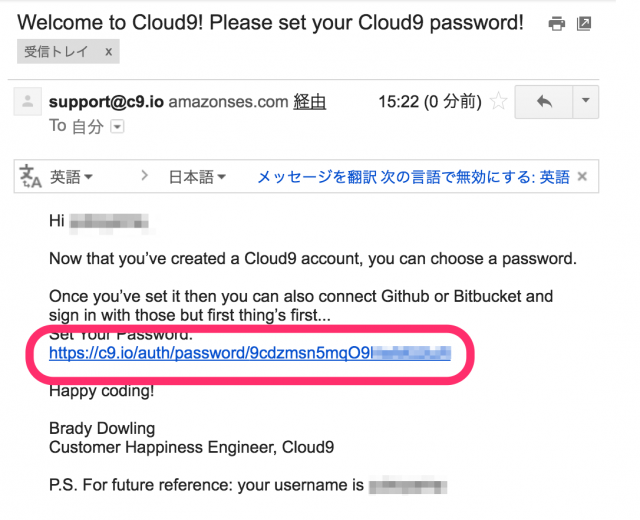
Task: Show details arrow next to 自分
Action: (x=118, y=127)
